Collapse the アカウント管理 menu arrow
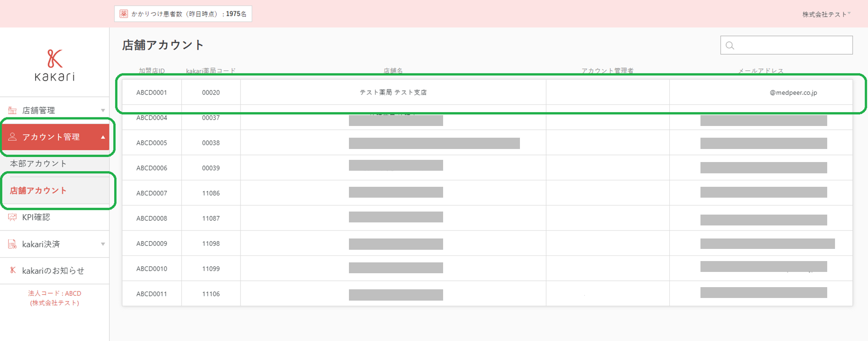 (103, 137)
